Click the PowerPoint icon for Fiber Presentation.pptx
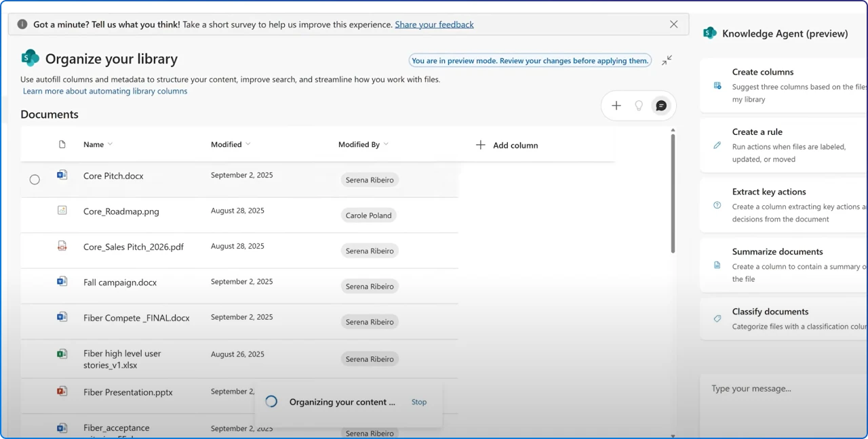 pos(62,391)
